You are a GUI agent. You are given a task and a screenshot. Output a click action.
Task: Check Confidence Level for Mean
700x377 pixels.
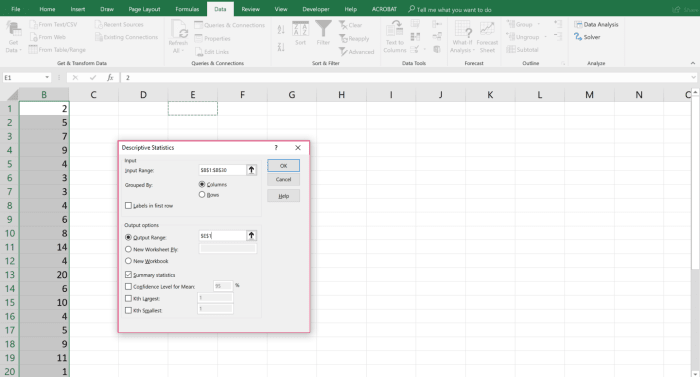(x=129, y=286)
